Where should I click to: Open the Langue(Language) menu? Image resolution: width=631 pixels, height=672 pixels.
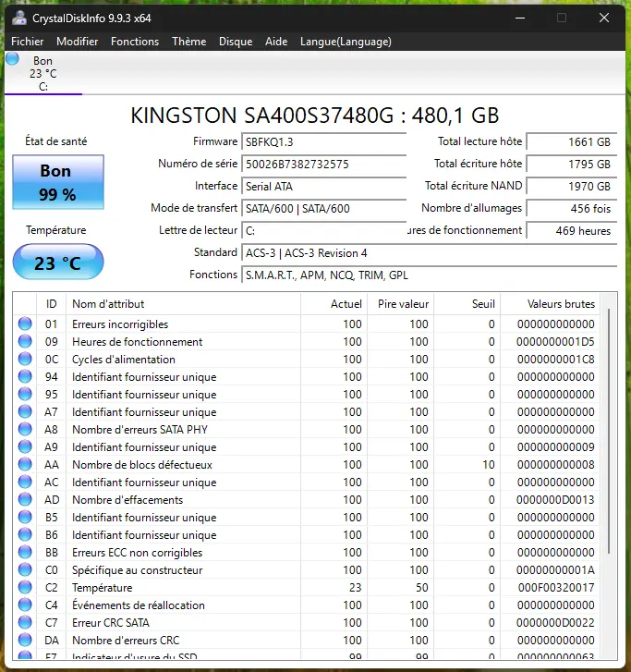[346, 42]
